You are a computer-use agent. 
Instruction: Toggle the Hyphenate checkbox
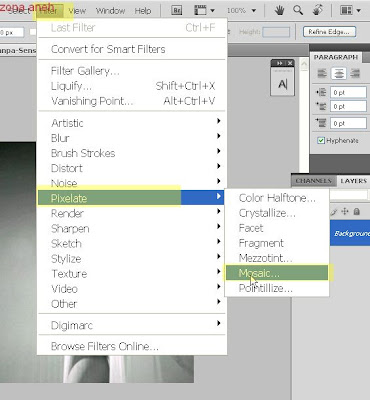(x=321, y=140)
